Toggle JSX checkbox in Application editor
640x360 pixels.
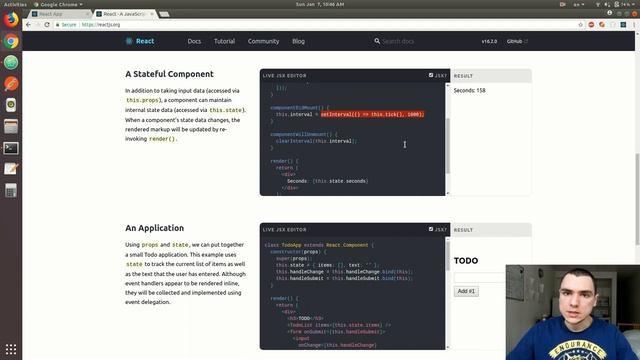(431, 229)
